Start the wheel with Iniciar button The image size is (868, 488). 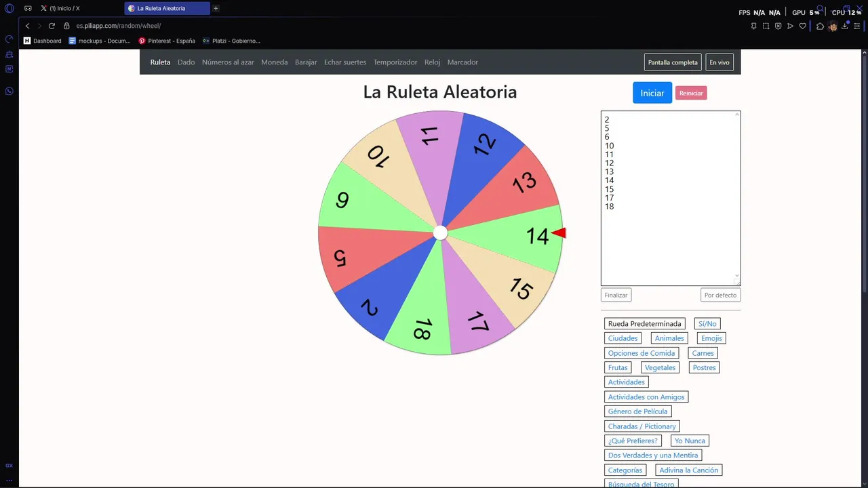652,93
